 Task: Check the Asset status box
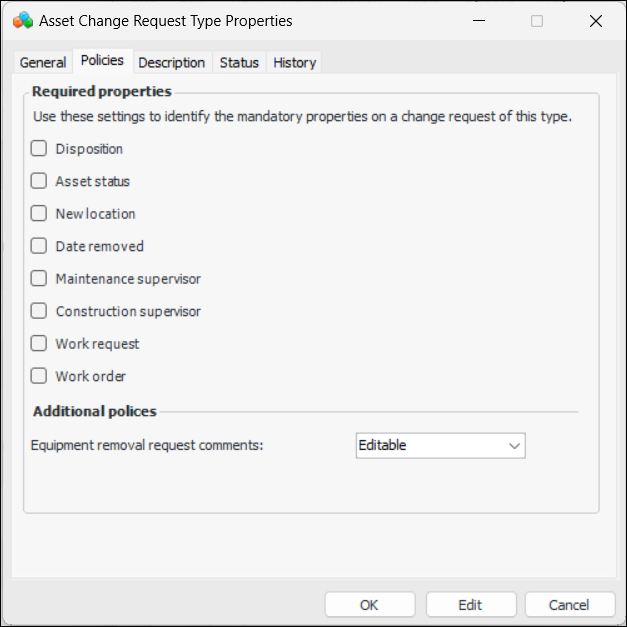(39, 181)
